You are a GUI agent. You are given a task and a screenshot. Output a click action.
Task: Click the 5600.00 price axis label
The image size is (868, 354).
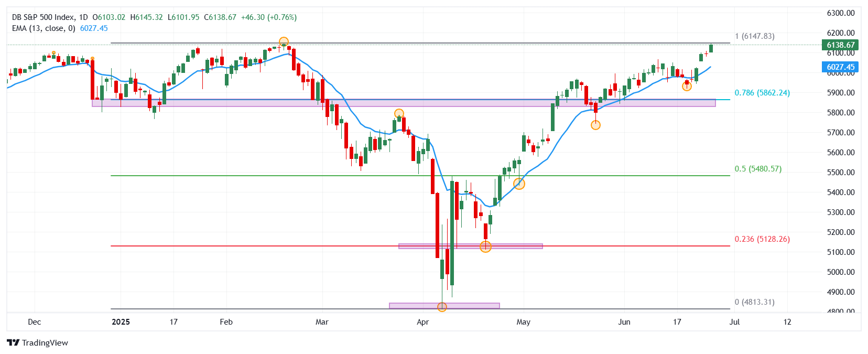tap(841, 153)
